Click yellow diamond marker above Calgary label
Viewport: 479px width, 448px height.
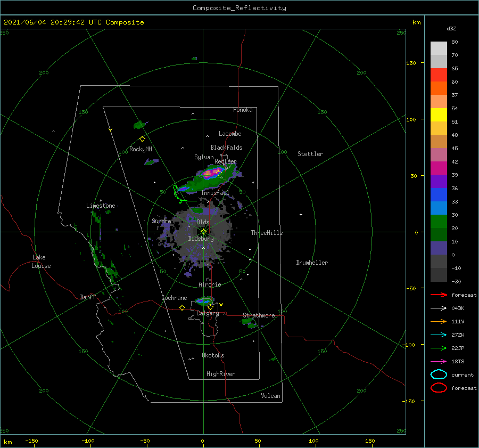coord(210,307)
